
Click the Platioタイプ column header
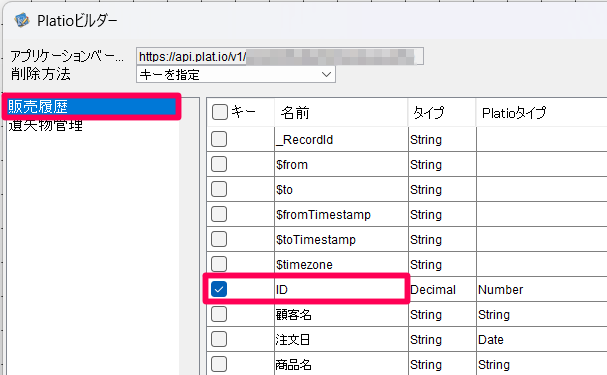542,113
